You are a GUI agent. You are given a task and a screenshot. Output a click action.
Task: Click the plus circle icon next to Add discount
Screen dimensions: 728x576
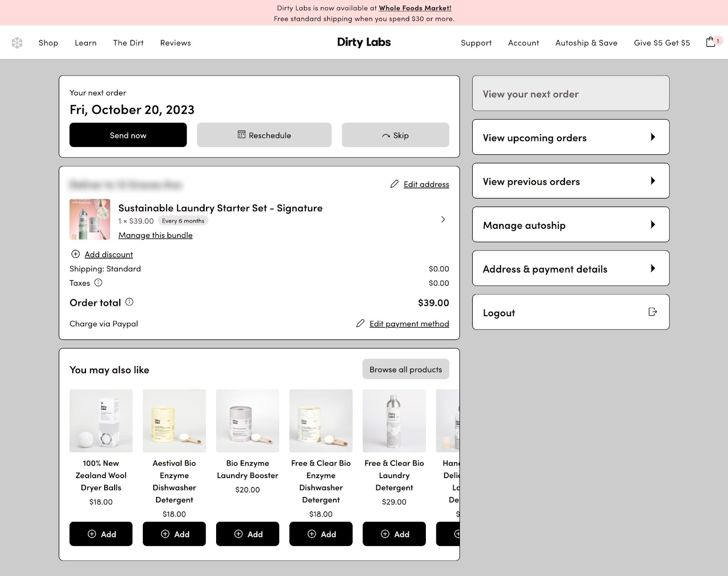(x=75, y=254)
